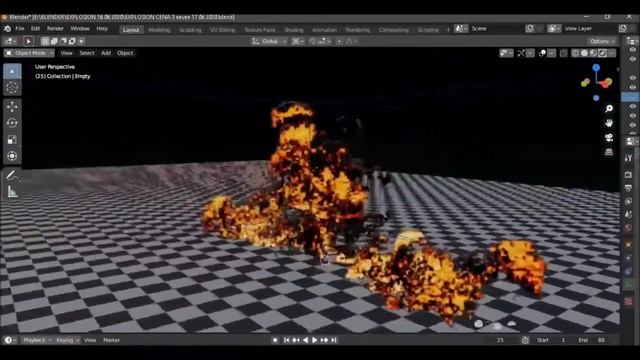Click the Blender logo menu icon
This screenshot has height=360, width=640.
tap(7, 29)
